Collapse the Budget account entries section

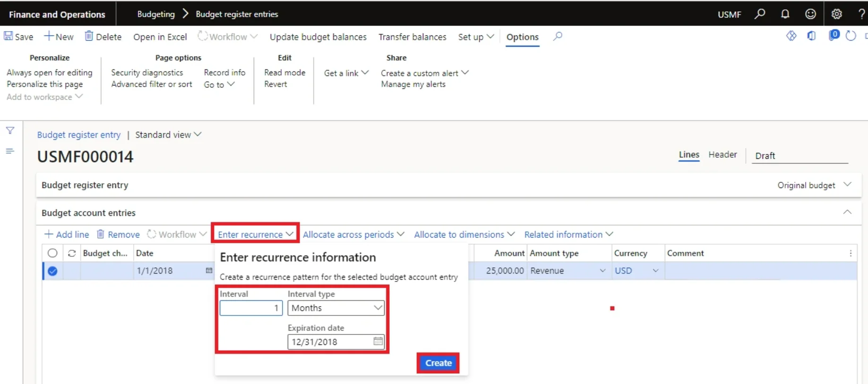click(847, 212)
